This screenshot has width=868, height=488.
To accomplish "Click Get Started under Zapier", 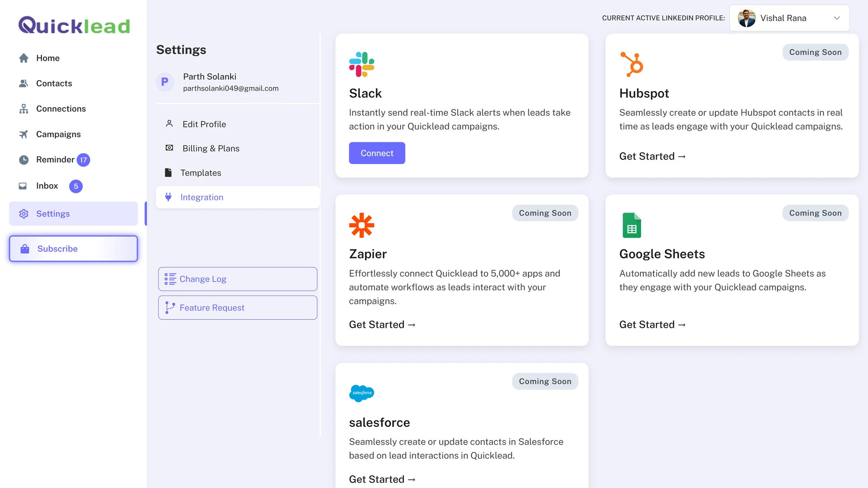I will (x=382, y=324).
